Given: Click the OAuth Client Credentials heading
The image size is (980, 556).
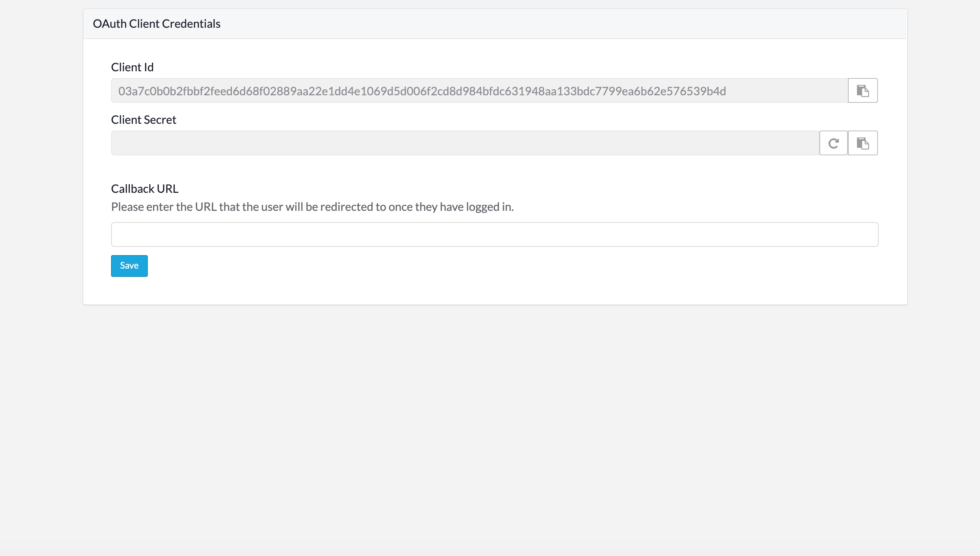Looking at the screenshot, I should coord(156,24).
